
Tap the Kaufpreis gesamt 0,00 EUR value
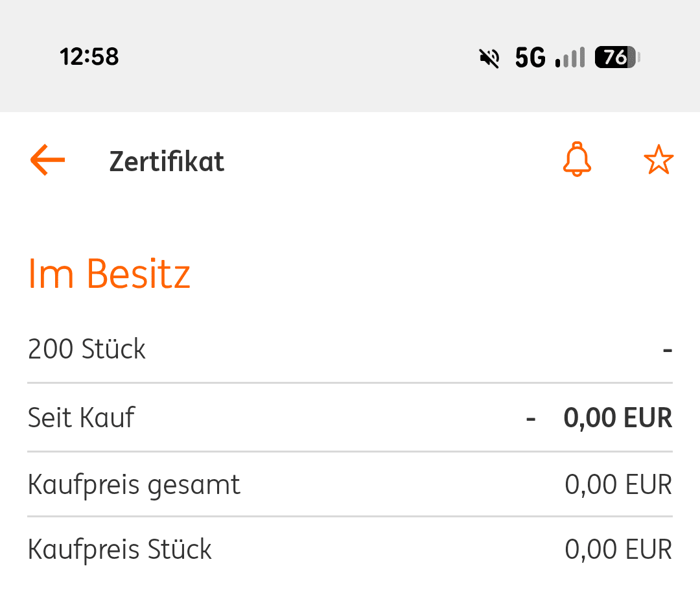[618, 485]
